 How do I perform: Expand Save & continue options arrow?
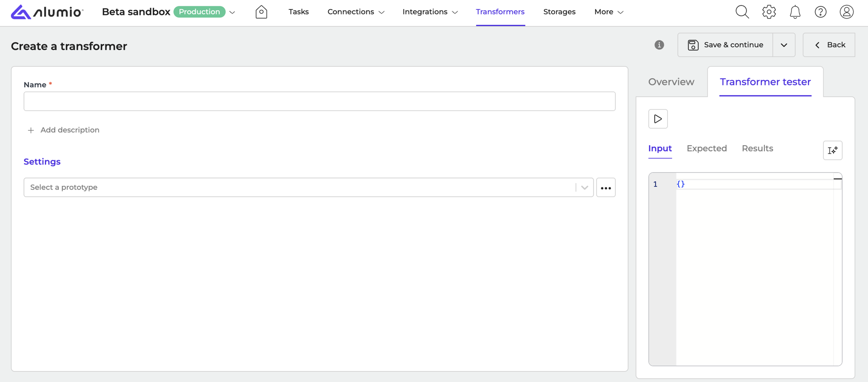[x=784, y=45]
